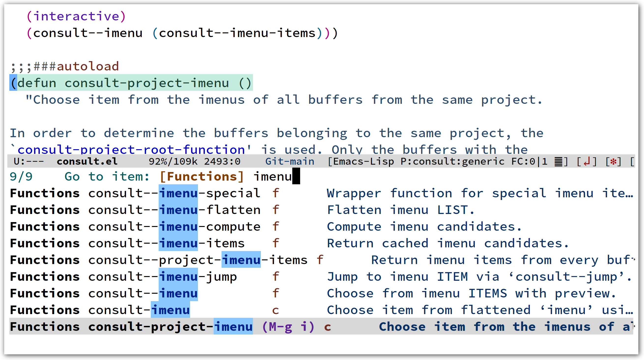644x360 pixels.
Task: Select the consult--imenu-flatten candidate
Action: pos(174,210)
